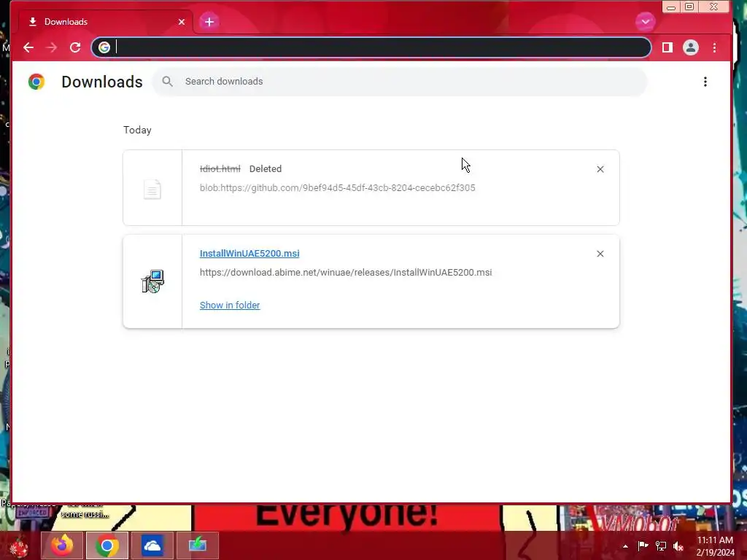Open the clock showing 11:11 AM
The image size is (747, 560).
715,546
